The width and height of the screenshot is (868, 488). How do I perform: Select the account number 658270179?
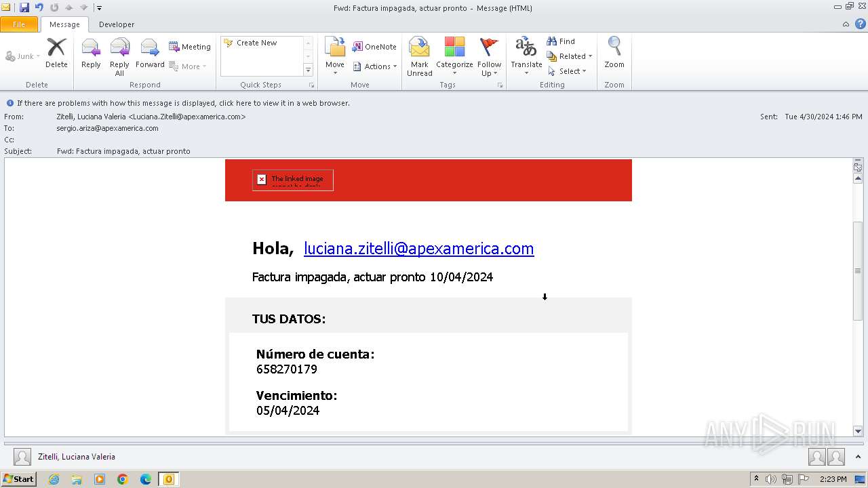[x=287, y=369]
